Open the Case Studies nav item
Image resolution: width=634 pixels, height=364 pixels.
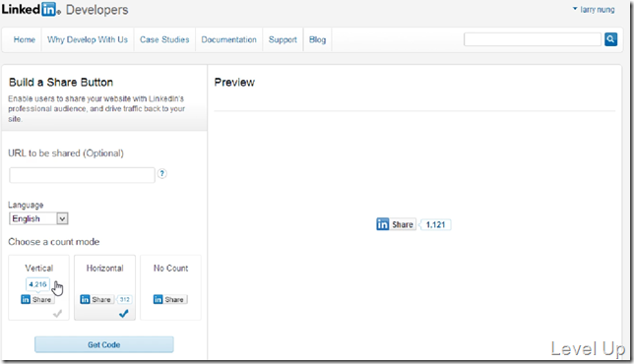click(x=164, y=39)
